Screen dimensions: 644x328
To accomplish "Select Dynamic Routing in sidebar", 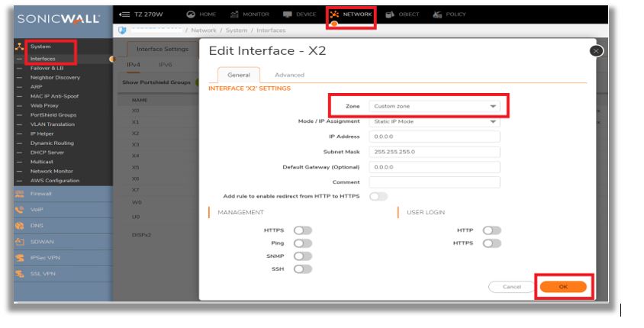I will tap(52, 143).
